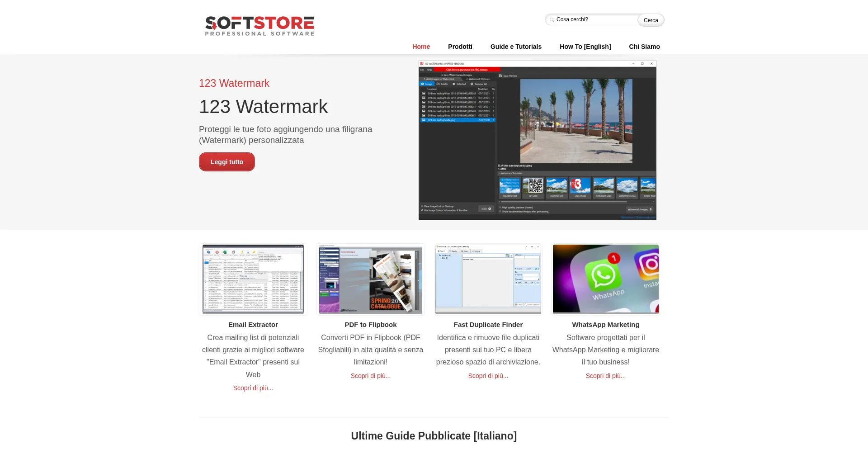Click the 'Leggi tutto' button
This screenshot has width=868, height=449.
227,162
